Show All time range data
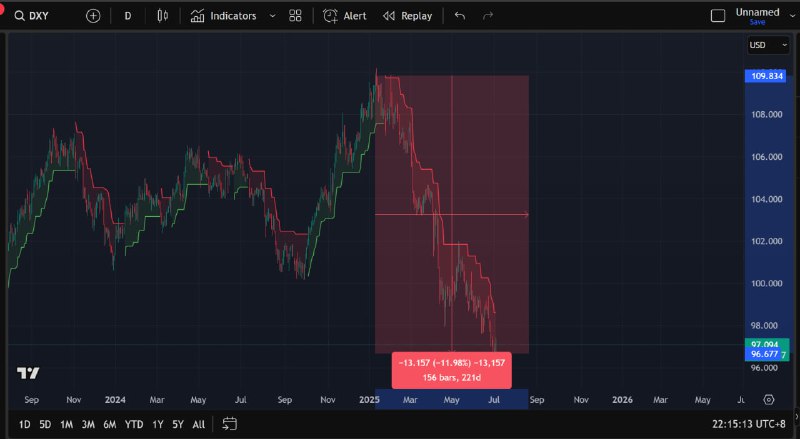The height and width of the screenshot is (439, 800). pos(199,424)
